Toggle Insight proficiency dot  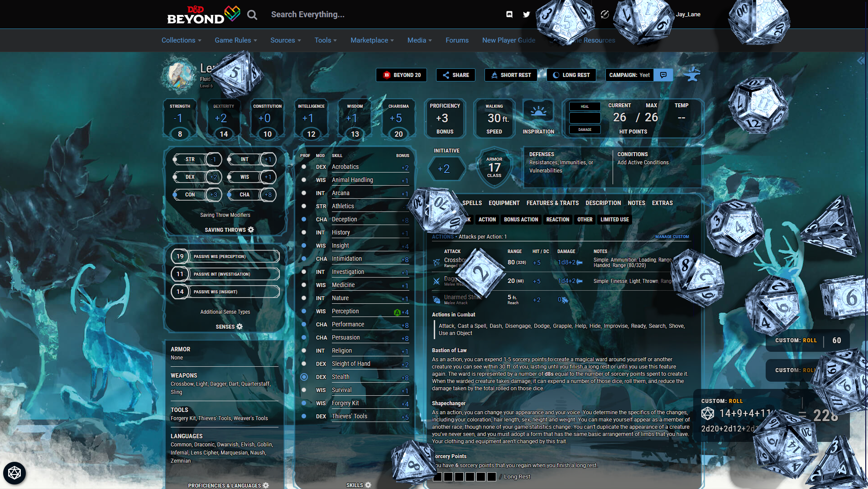304,245
